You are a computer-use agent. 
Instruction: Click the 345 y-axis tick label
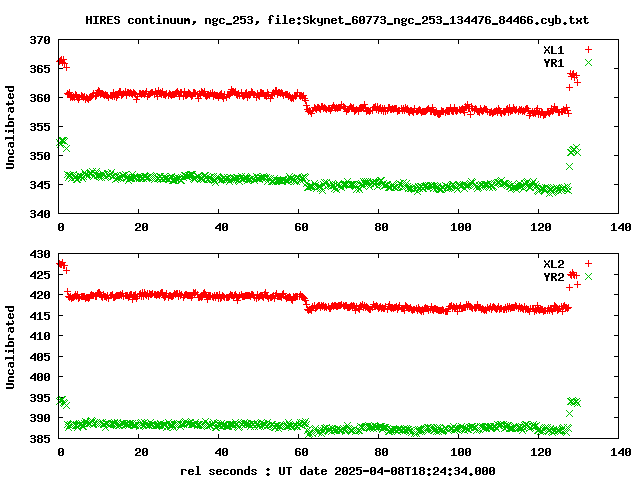point(40,185)
